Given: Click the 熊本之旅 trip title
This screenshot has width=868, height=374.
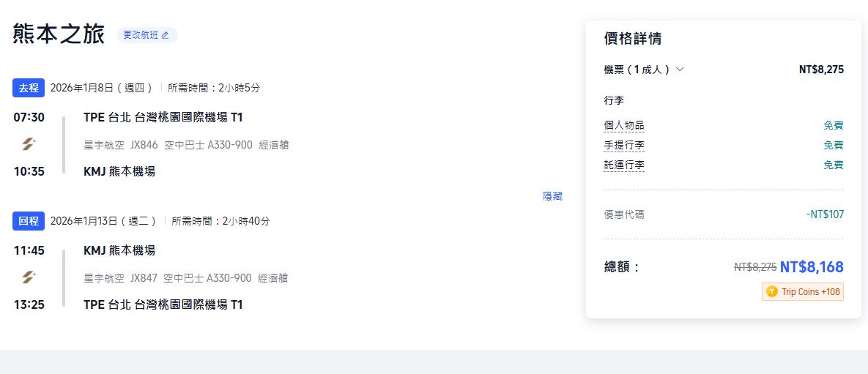Looking at the screenshot, I should 59,34.
